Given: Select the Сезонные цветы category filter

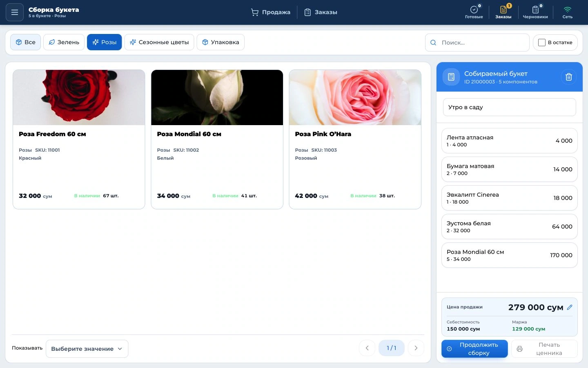Looking at the screenshot, I should tap(159, 42).
